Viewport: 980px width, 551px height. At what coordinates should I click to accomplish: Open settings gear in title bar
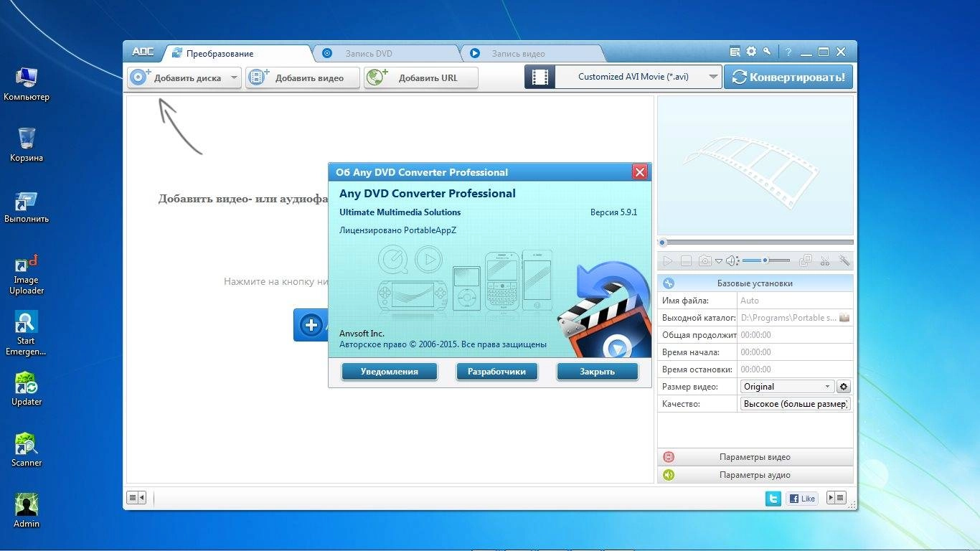pyautogui.click(x=751, y=52)
